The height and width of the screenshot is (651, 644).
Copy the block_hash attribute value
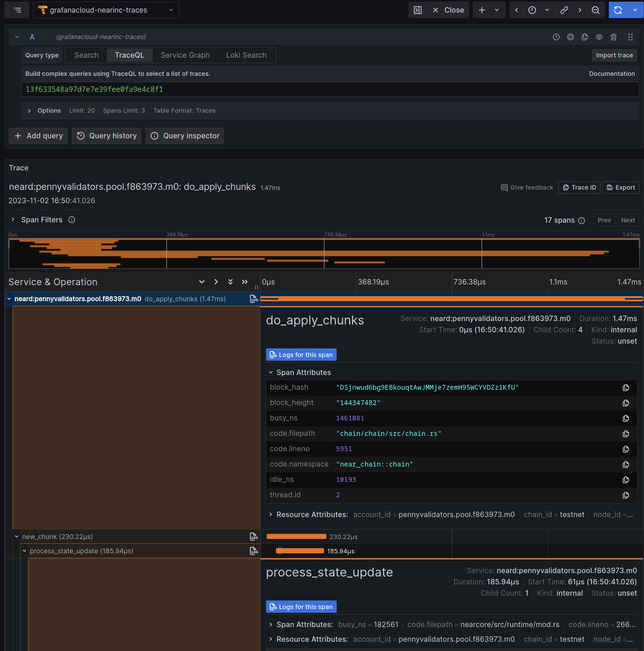[626, 388]
